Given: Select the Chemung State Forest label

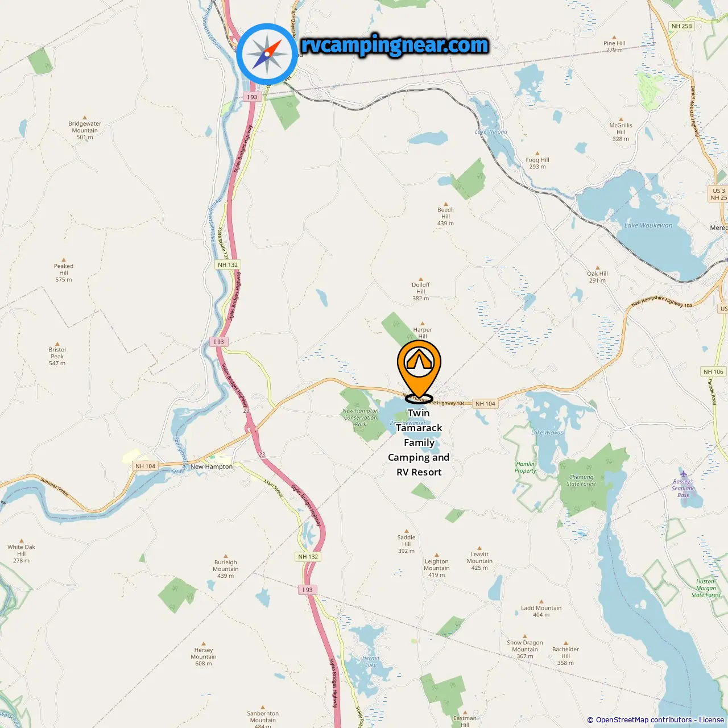Looking at the screenshot, I should pos(581,481).
